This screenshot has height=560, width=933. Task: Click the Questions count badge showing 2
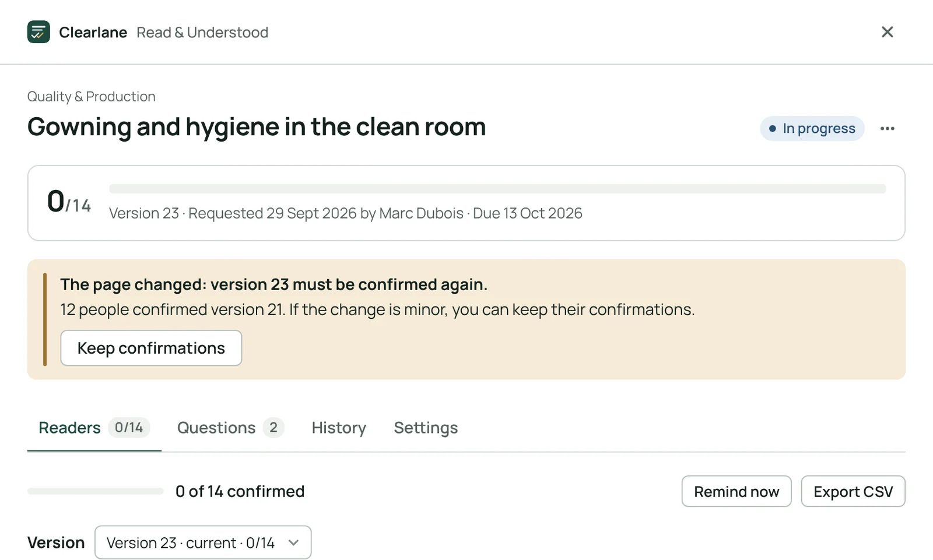(x=273, y=428)
